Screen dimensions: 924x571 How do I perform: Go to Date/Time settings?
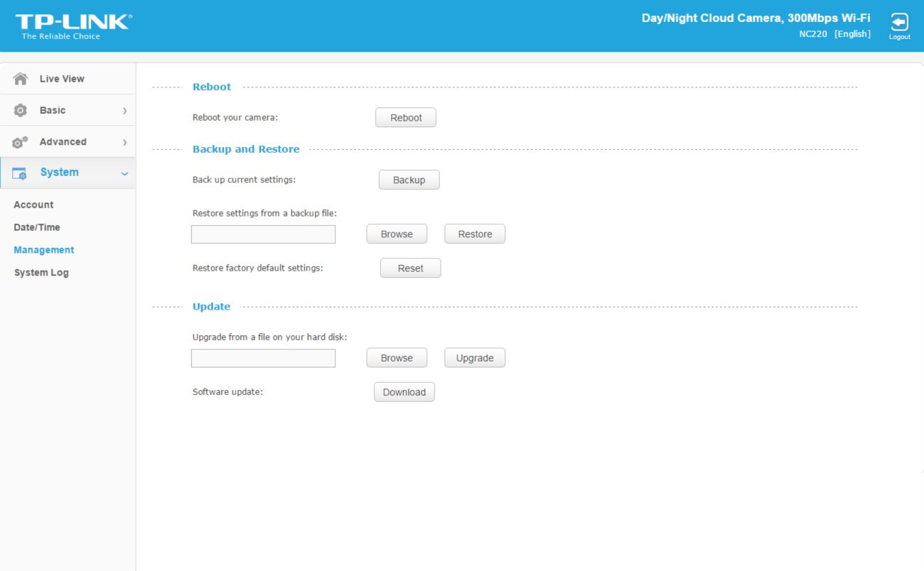pyautogui.click(x=37, y=227)
